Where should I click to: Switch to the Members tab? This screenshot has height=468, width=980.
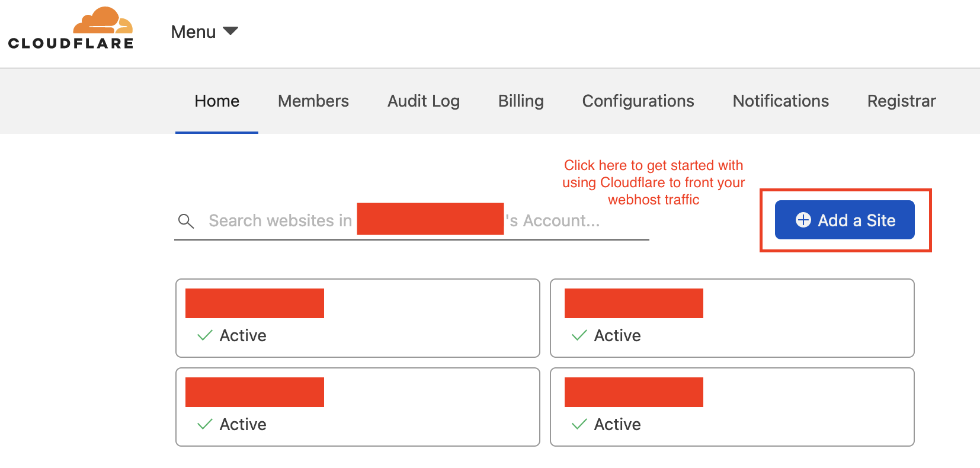(313, 101)
